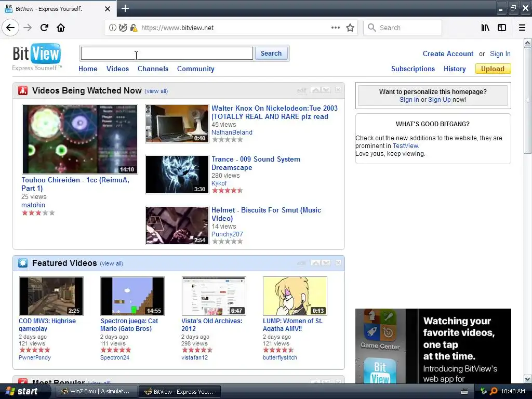View all Featured Videos
Image resolution: width=532 pixels, height=399 pixels.
point(111,263)
